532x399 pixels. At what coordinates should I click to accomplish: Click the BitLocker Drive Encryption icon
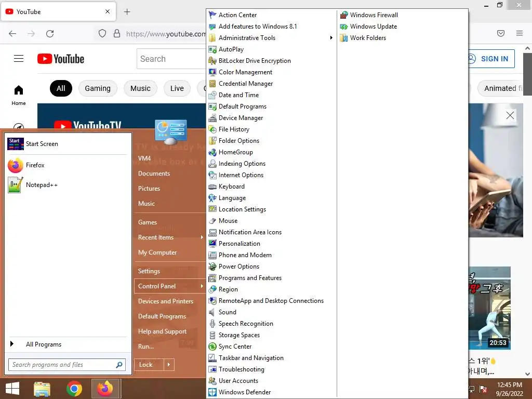(x=212, y=61)
